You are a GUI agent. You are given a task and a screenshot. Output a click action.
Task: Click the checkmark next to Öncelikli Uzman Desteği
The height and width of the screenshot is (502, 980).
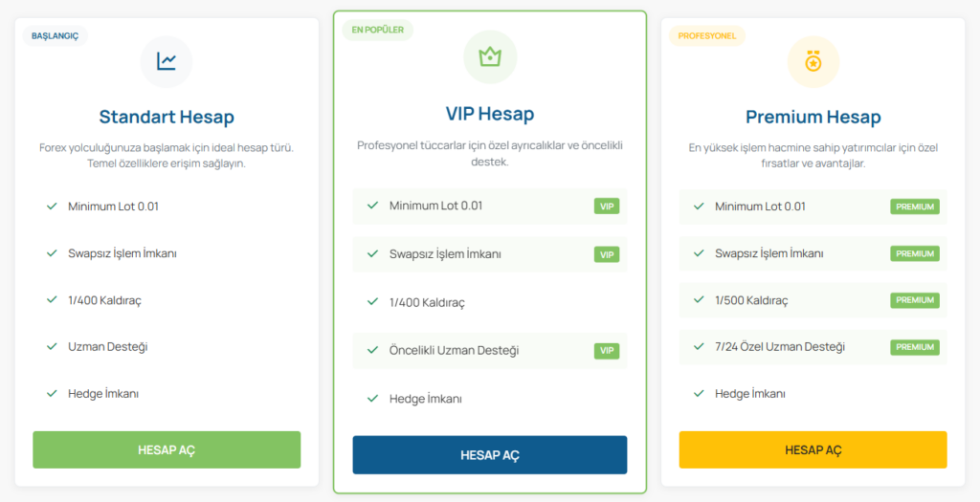pos(372,350)
